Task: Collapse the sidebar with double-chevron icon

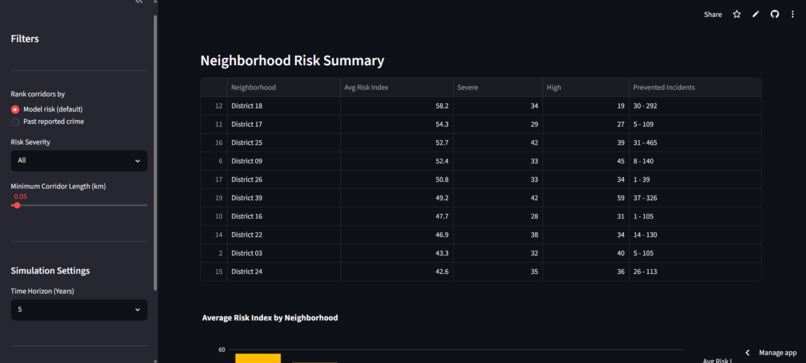Action: coord(138,2)
